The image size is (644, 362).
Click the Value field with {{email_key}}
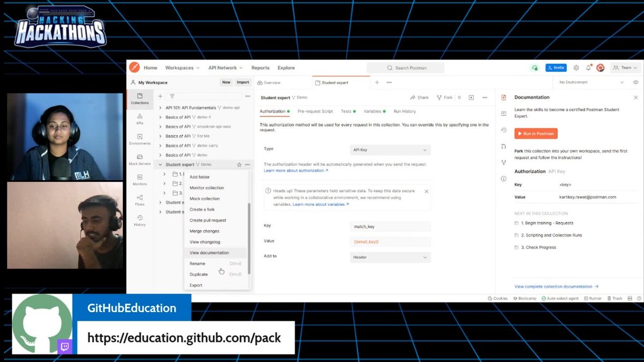[390, 242]
